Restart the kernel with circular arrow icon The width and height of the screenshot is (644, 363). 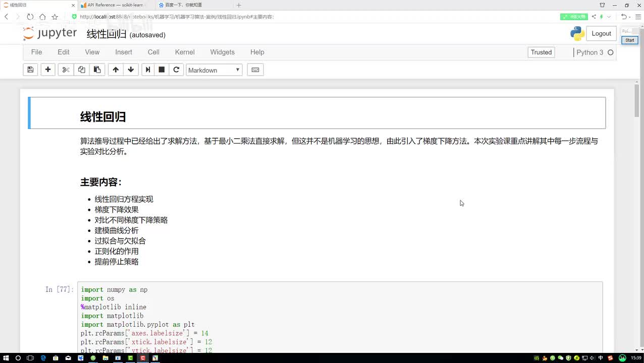coord(176,70)
